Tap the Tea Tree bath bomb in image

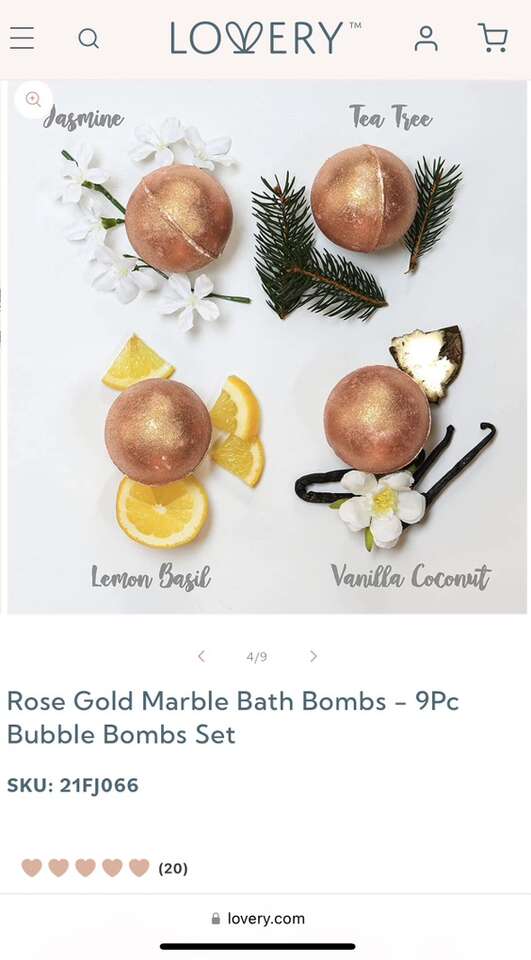point(364,198)
